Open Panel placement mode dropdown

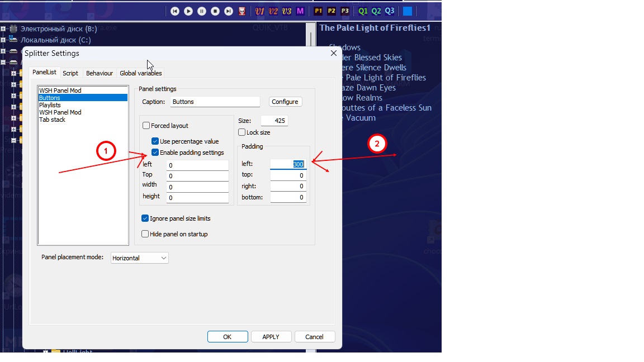coord(140,258)
